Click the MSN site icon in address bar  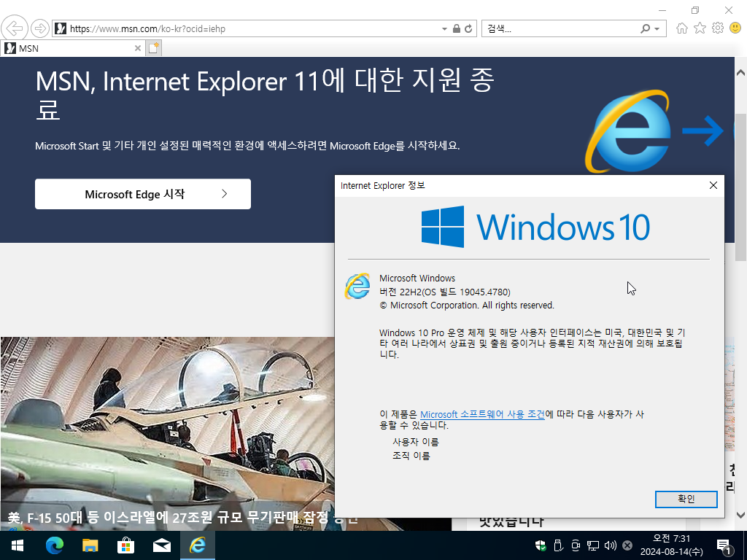pyautogui.click(x=61, y=28)
